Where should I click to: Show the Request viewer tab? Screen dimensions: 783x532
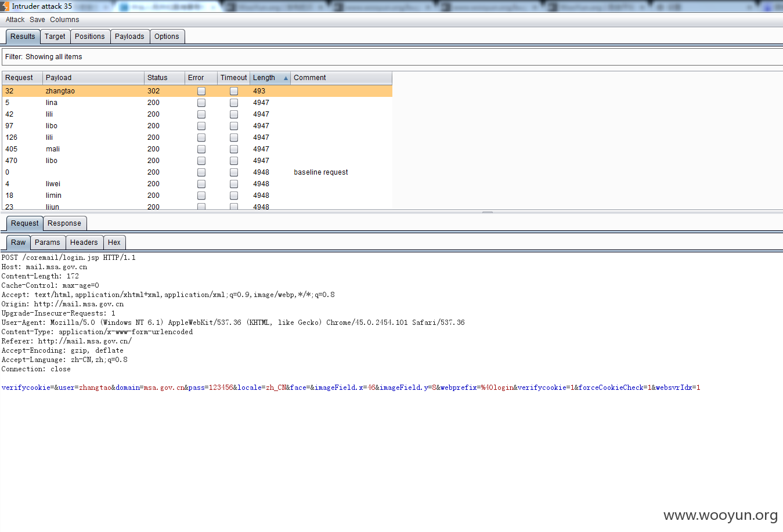pos(25,223)
